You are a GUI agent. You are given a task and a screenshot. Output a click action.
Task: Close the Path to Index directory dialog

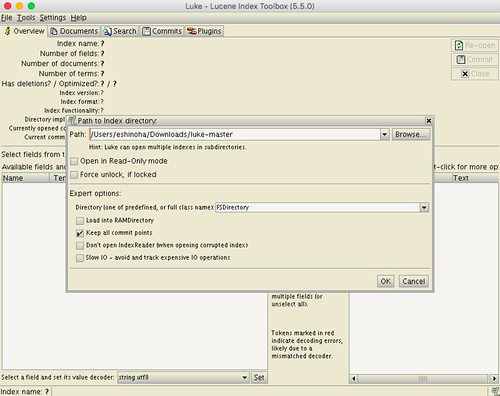click(x=429, y=121)
